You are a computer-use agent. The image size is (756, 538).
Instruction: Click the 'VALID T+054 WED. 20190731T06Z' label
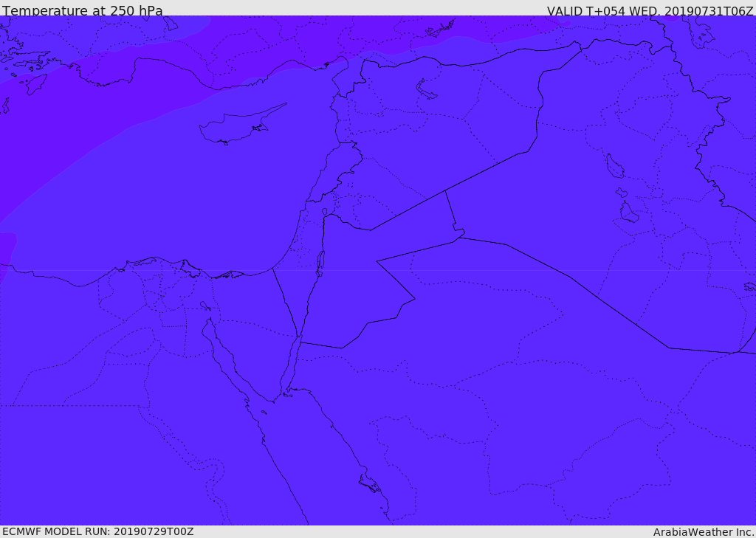pos(650,10)
